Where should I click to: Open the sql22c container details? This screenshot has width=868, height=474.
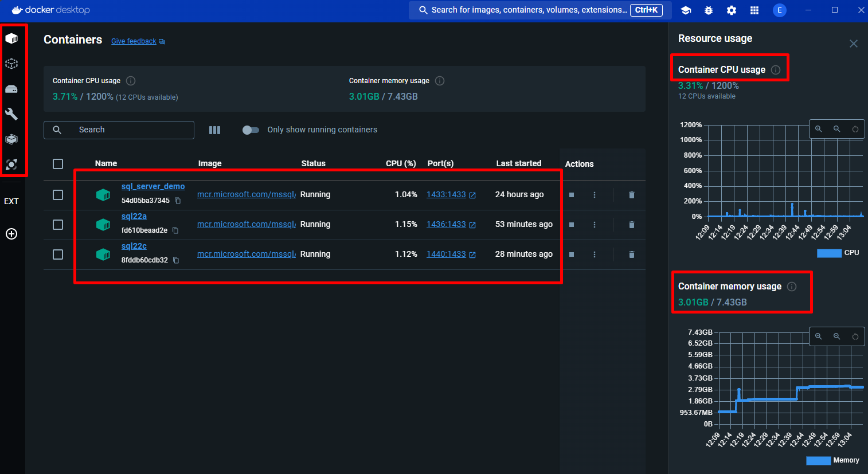click(x=134, y=246)
